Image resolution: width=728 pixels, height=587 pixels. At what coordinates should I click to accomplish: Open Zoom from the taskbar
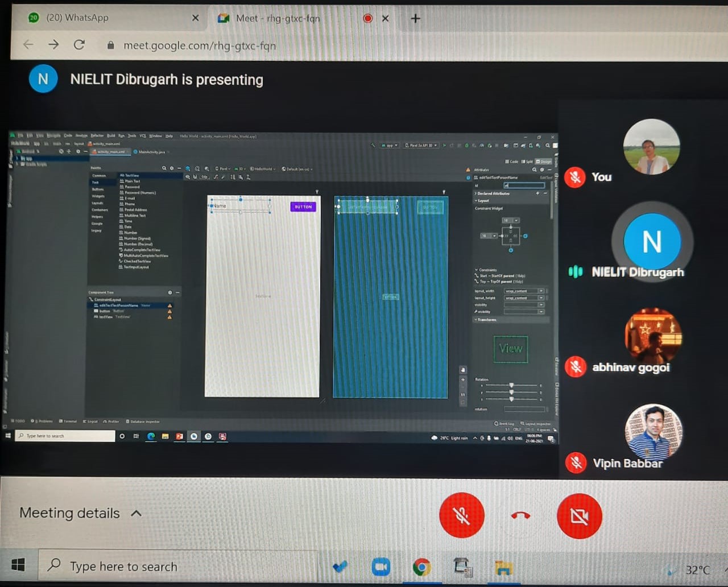[x=380, y=567]
